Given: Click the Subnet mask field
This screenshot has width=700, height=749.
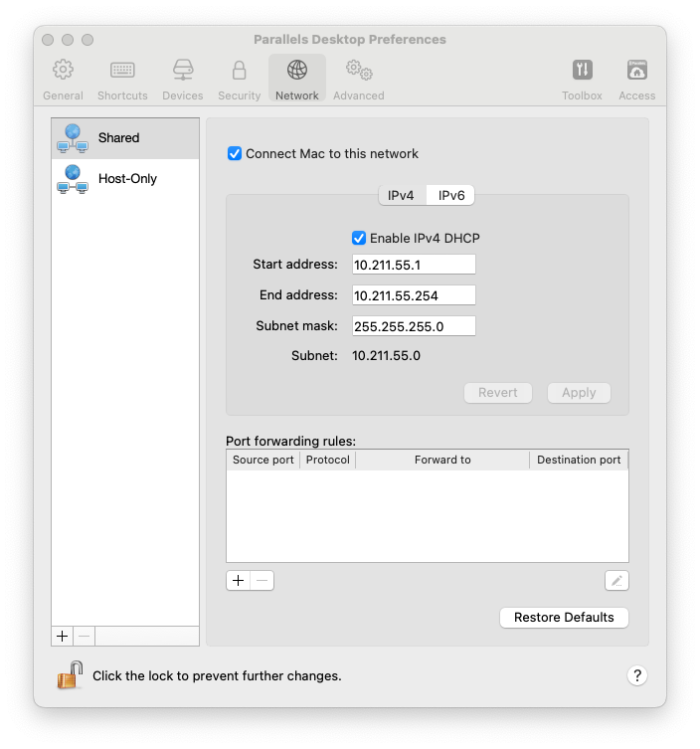Looking at the screenshot, I should 414,326.
